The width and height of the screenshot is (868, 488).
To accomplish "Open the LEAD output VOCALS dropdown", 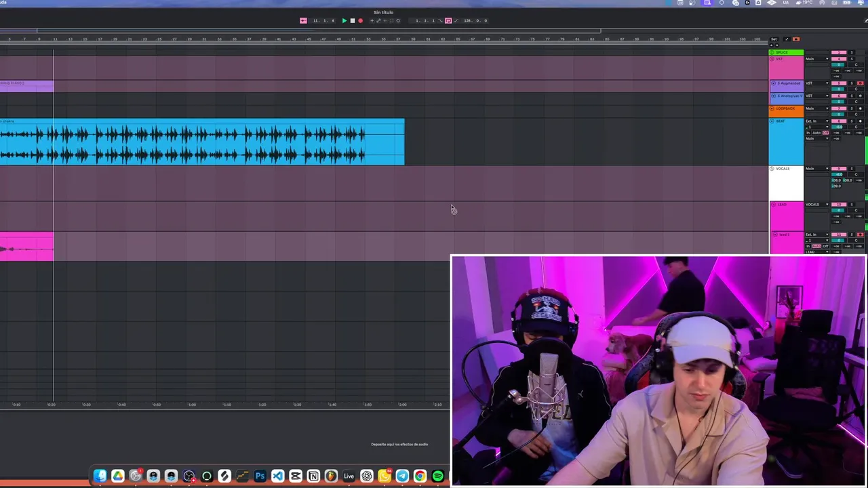I will click(x=817, y=205).
